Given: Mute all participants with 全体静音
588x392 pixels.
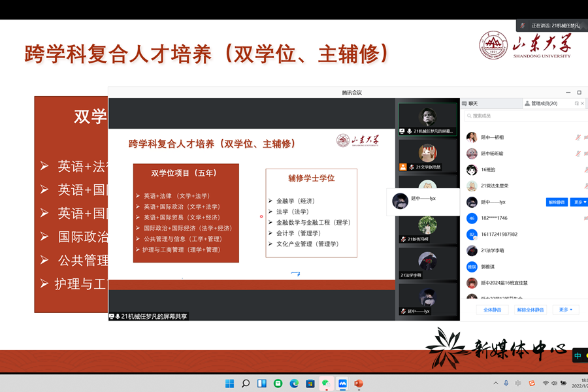Looking at the screenshot, I should pos(492,310).
